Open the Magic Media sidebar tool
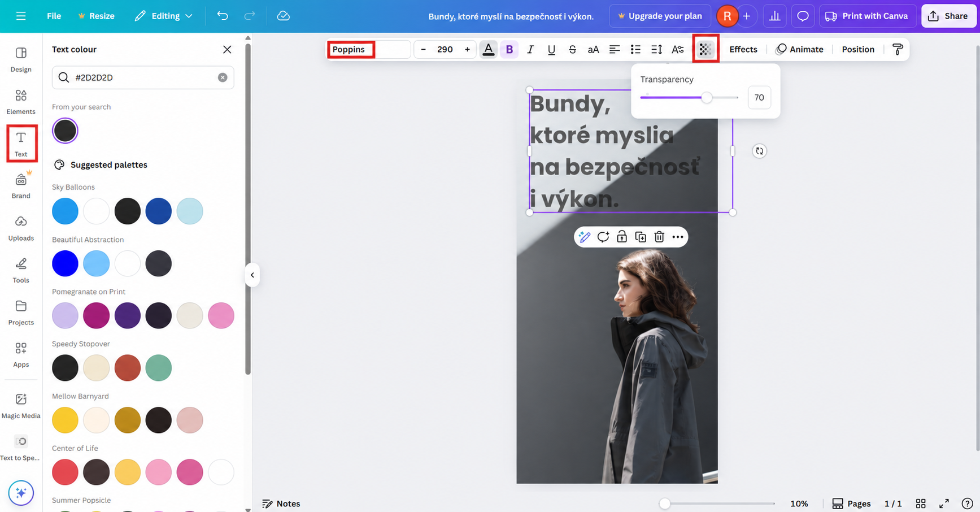 21,406
